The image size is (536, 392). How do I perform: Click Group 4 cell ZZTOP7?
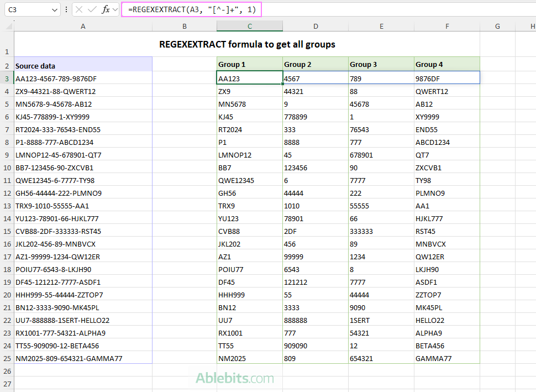tap(447, 295)
